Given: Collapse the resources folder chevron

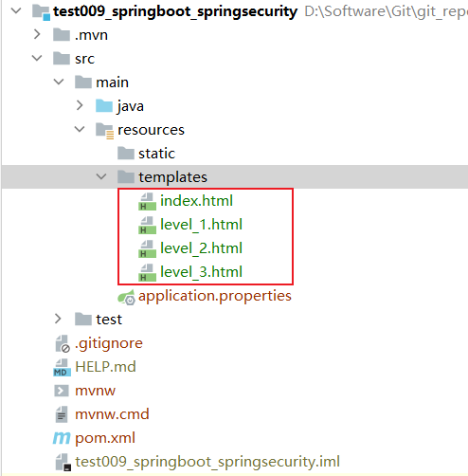Looking at the screenshot, I should pyautogui.click(x=80, y=129).
